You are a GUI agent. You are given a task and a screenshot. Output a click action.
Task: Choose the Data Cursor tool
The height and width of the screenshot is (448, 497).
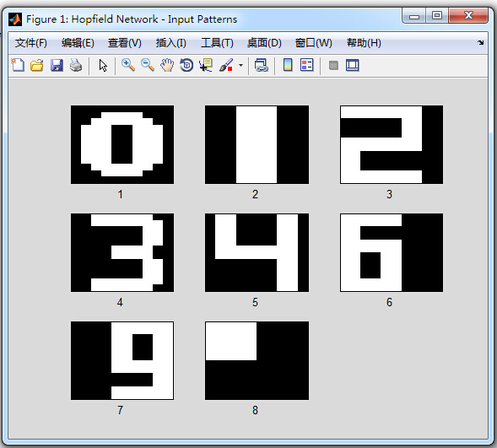[x=206, y=65]
